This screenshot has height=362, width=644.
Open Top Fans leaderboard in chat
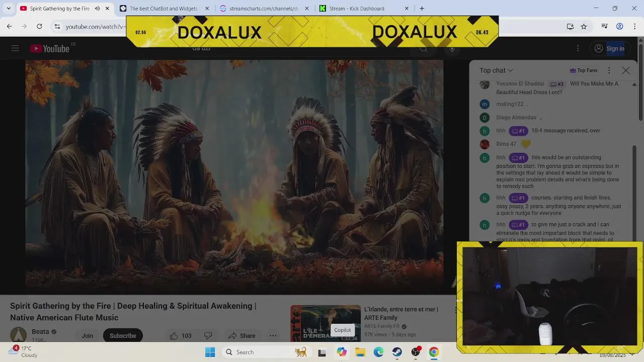(x=583, y=70)
